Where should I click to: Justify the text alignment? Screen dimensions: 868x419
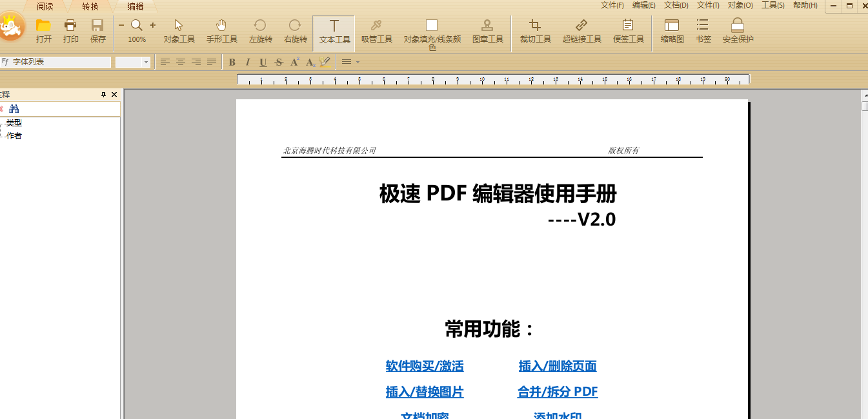point(212,62)
